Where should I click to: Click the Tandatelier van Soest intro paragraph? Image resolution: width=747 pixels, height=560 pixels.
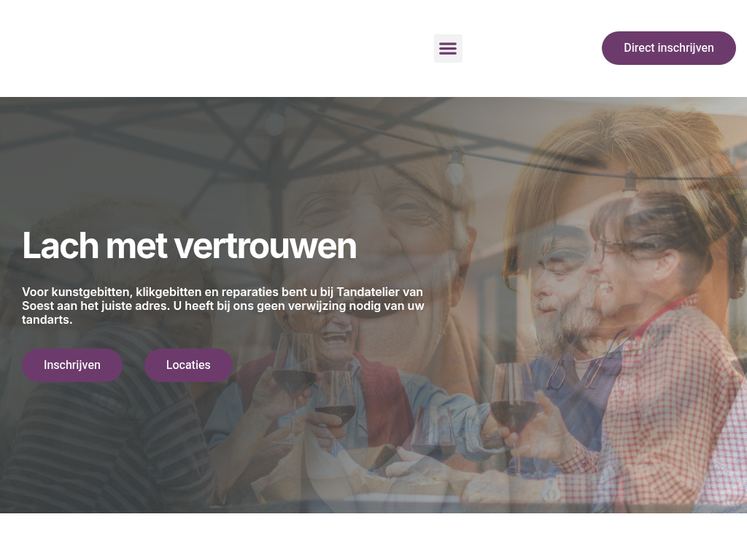point(223,306)
